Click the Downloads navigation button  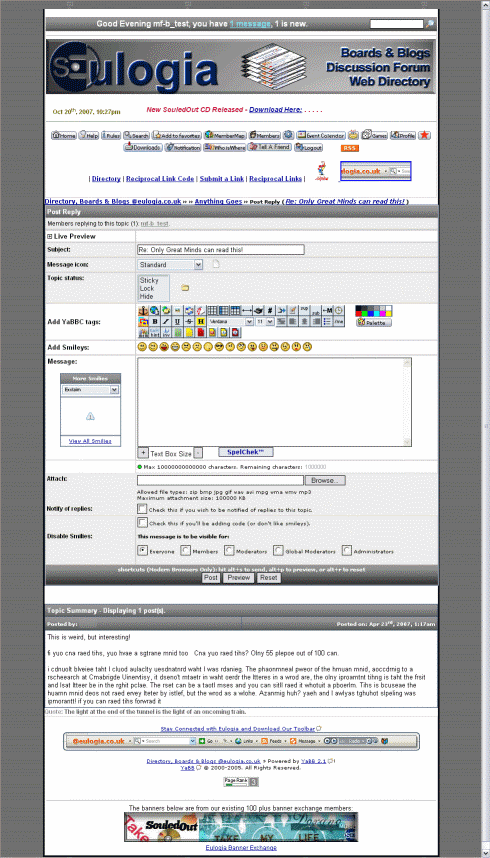[x=142, y=147]
